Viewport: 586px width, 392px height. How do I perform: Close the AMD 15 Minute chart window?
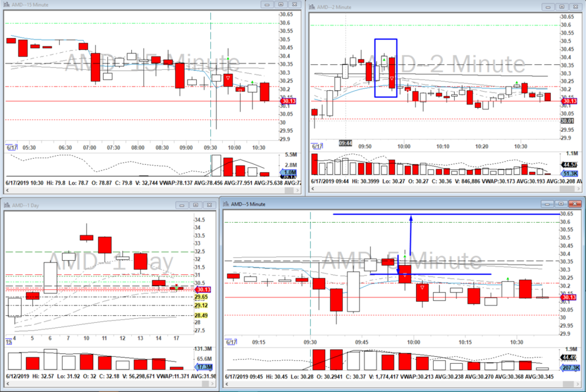[x=293, y=5]
